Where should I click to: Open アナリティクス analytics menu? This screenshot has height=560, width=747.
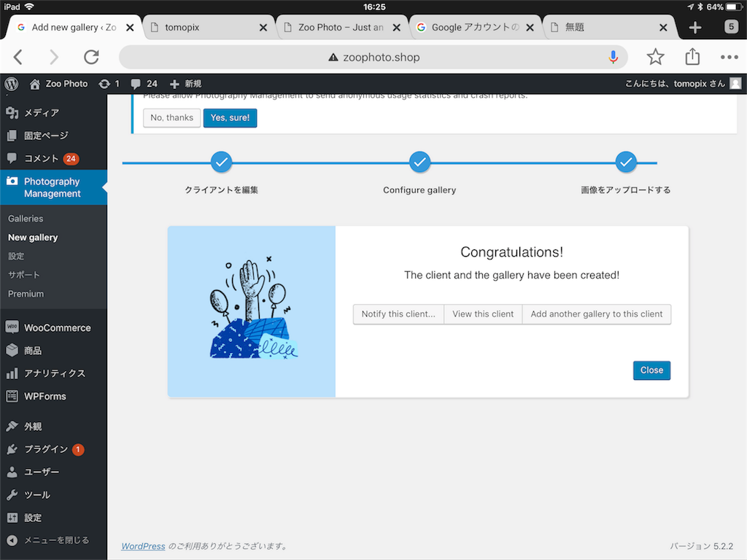[53, 373]
